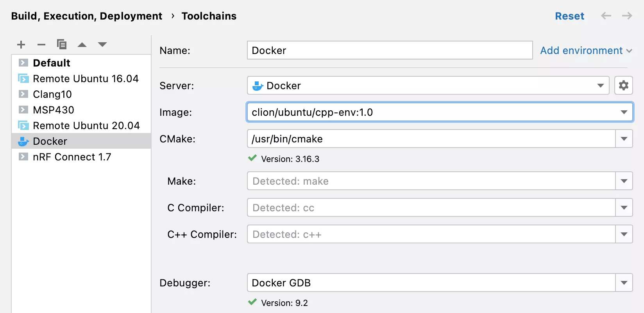Click the Reset link
The height and width of the screenshot is (313, 644).
pyautogui.click(x=569, y=16)
